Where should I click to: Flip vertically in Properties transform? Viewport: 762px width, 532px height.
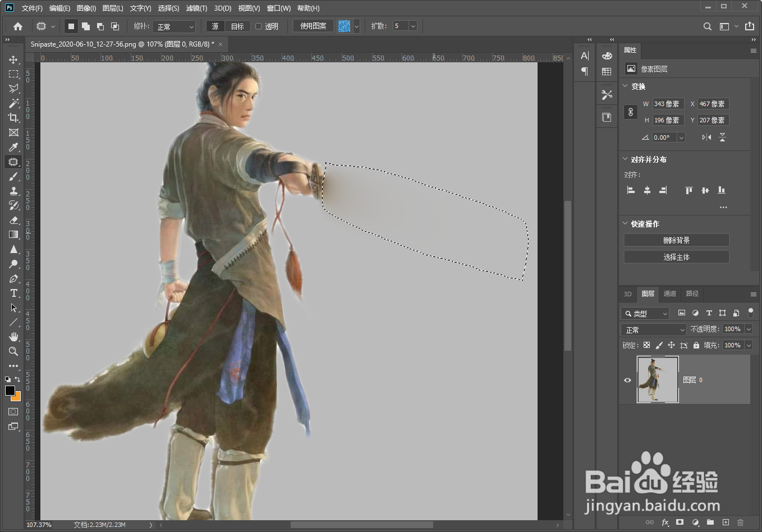[x=722, y=137]
